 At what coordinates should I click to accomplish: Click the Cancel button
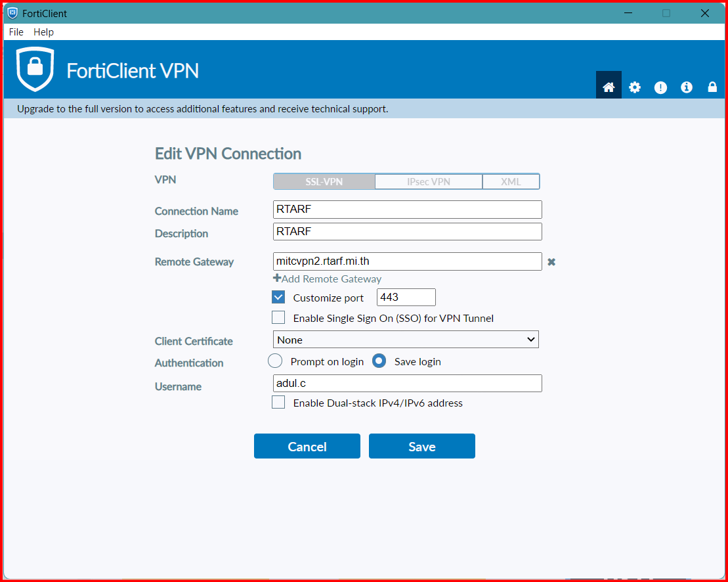[307, 447]
